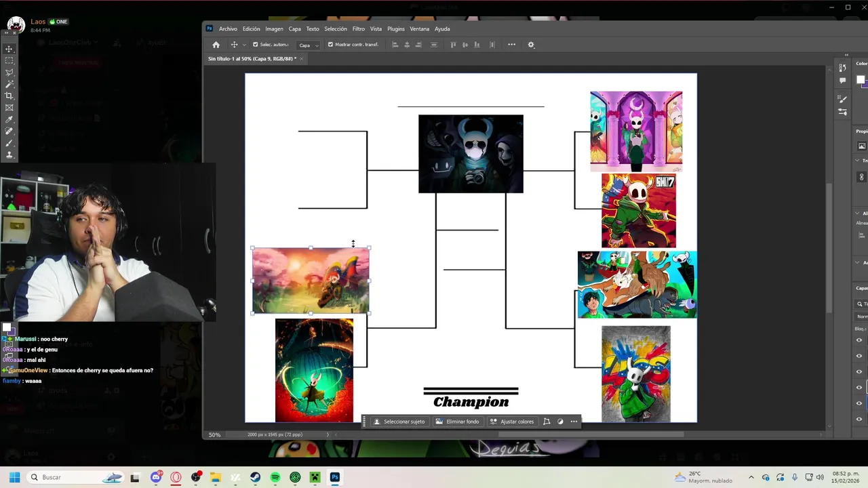Select the Frame tool
The width and height of the screenshot is (868, 488).
coord(9,108)
